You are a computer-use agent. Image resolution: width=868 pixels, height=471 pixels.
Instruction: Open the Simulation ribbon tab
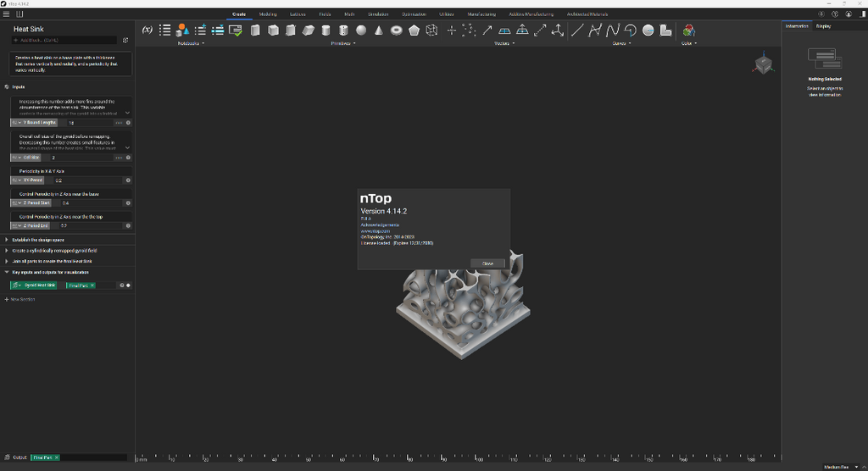[x=378, y=14]
